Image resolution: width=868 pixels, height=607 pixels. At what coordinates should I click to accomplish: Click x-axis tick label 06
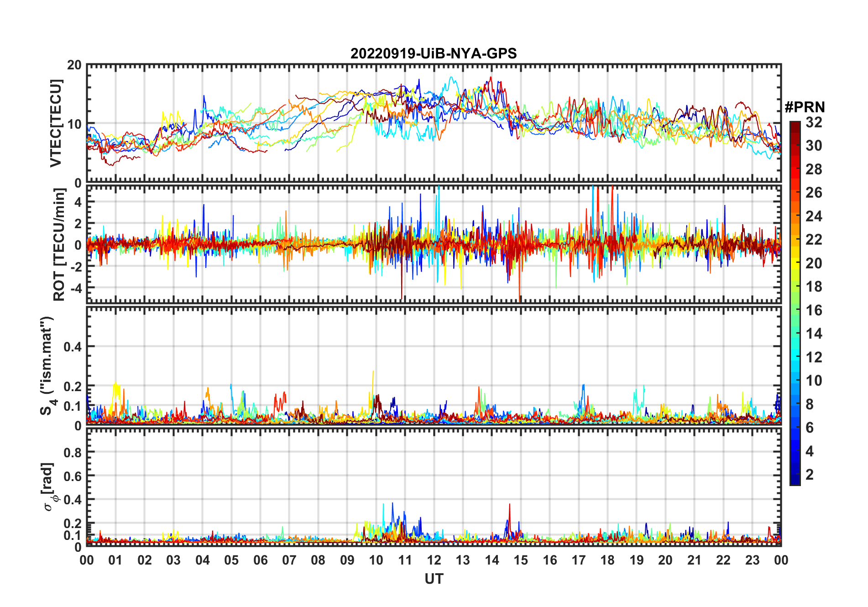click(261, 560)
